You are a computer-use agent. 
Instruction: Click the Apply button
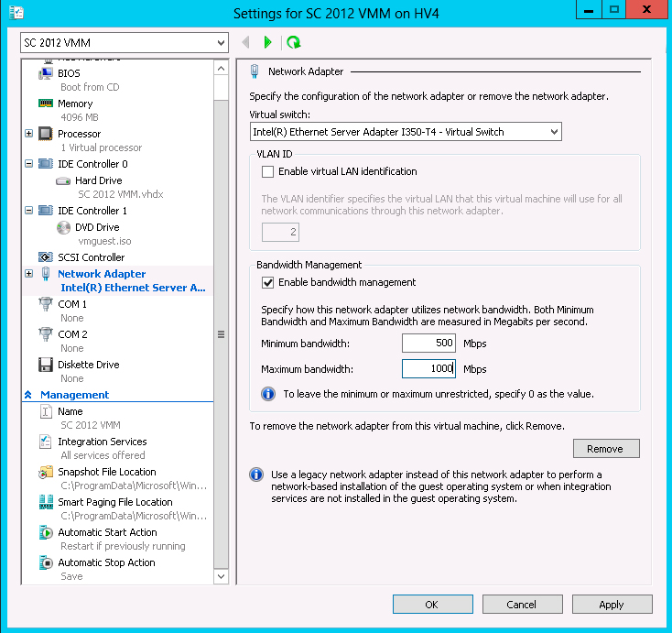(612, 605)
